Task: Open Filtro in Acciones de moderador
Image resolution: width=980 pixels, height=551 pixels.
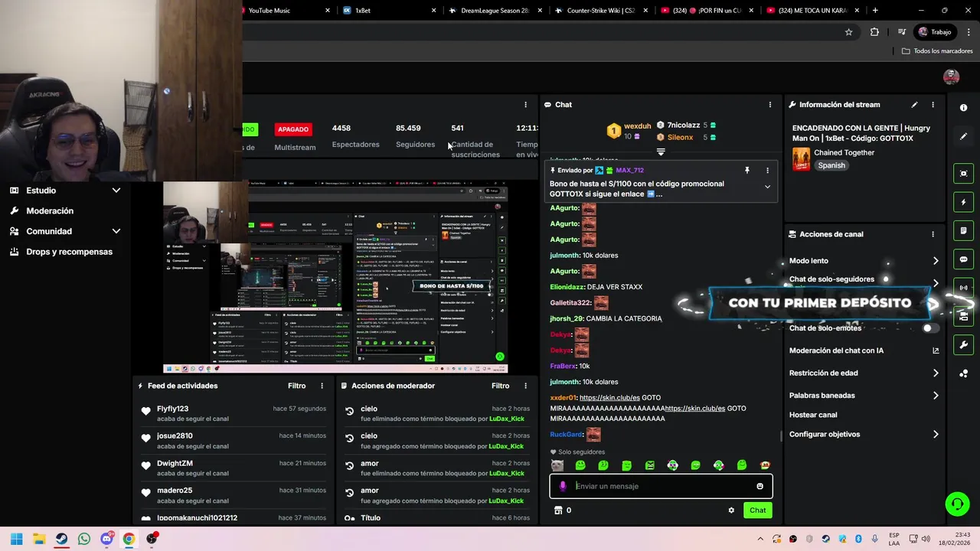Action: coord(500,386)
